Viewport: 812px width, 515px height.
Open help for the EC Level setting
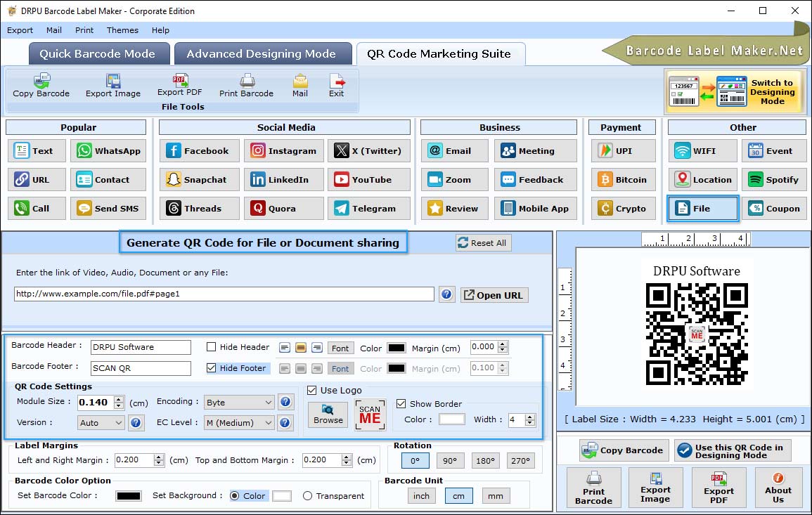[x=285, y=422]
